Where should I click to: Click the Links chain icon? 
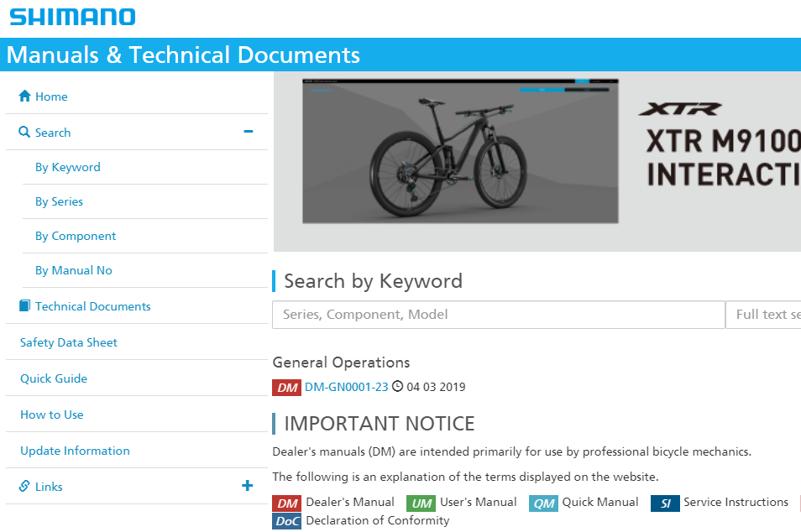coord(24,486)
